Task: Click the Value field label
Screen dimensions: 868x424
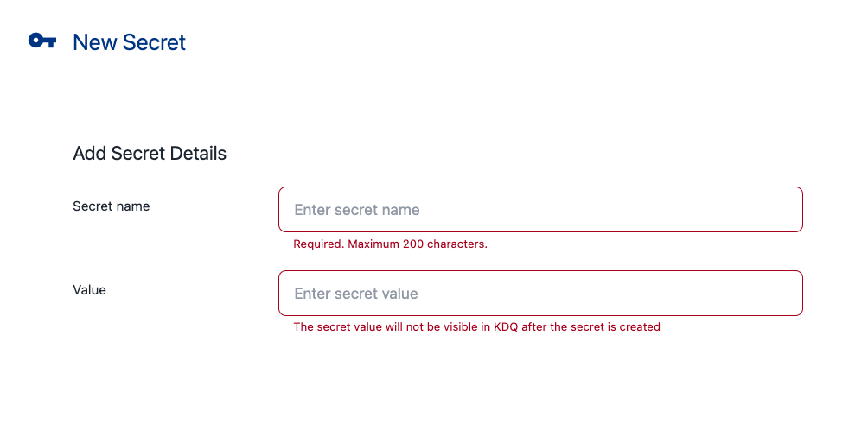Action: (89, 290)
